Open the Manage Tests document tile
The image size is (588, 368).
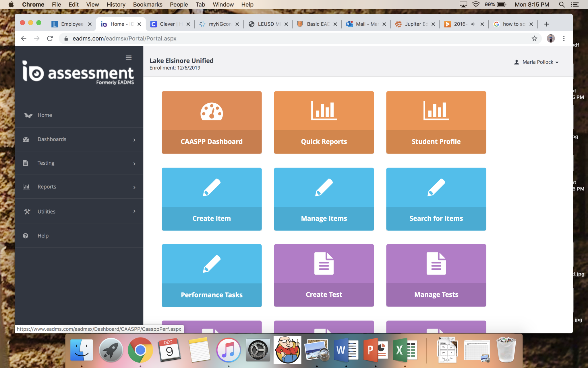point(436,275)
